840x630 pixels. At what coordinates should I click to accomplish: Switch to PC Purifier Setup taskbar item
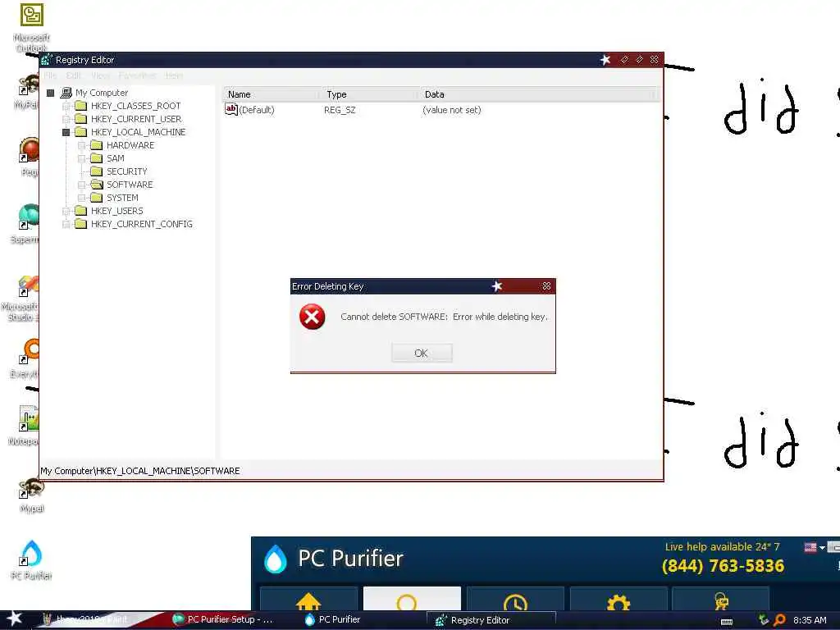tap(224, 620)
